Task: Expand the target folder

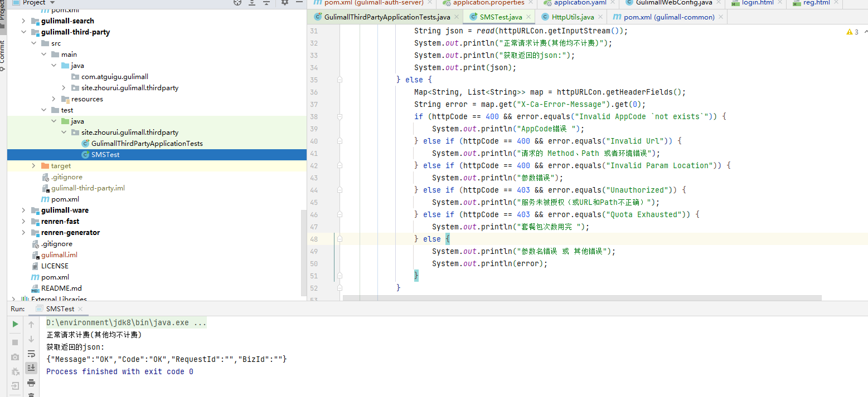Action: [x=33, y=165]
